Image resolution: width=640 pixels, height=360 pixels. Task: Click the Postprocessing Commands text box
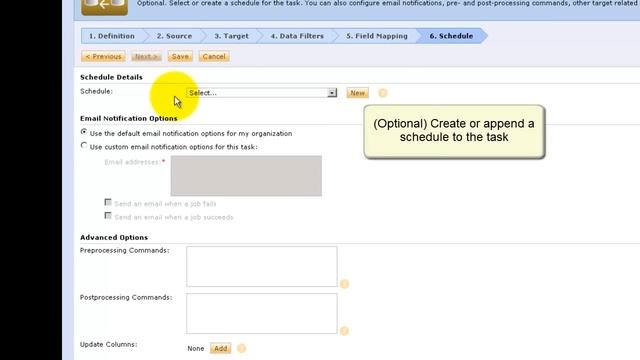[x=262, y=313]
